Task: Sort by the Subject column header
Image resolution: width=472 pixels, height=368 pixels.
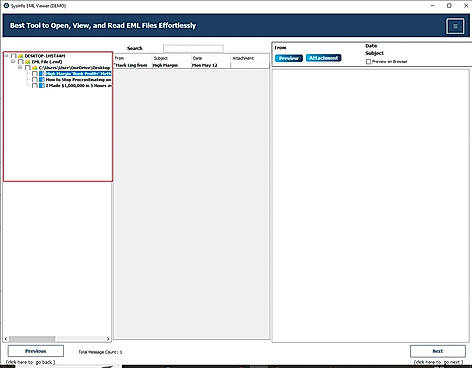Action: (x=172, y=58)
